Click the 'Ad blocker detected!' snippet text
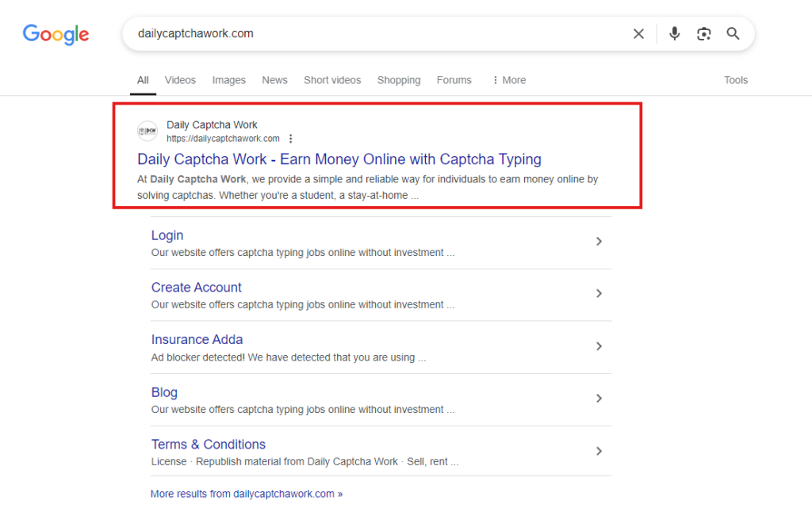The width and height of the screenshot is (812, 512). (289, 357)
